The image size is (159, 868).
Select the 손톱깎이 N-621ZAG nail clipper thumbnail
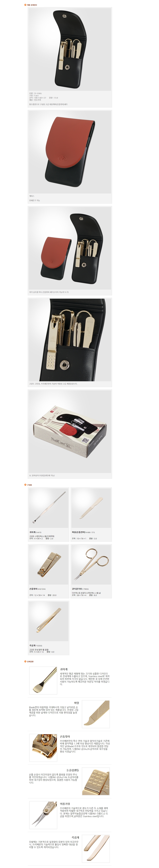click(49, 565)
